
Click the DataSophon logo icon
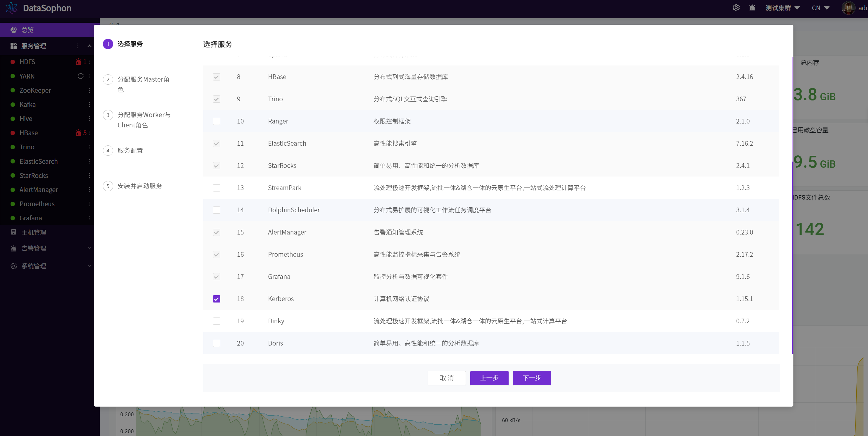coord(11,8)
